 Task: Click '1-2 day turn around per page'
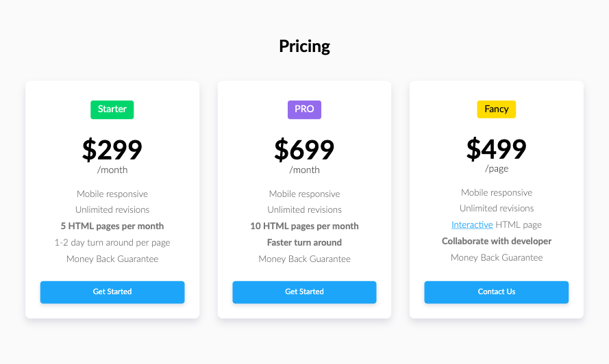112,242
